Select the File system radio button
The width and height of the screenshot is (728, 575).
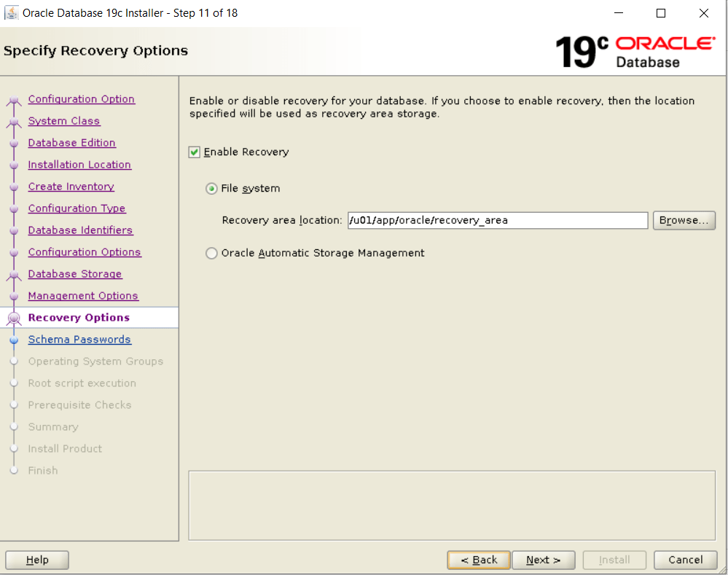point(211,189)
